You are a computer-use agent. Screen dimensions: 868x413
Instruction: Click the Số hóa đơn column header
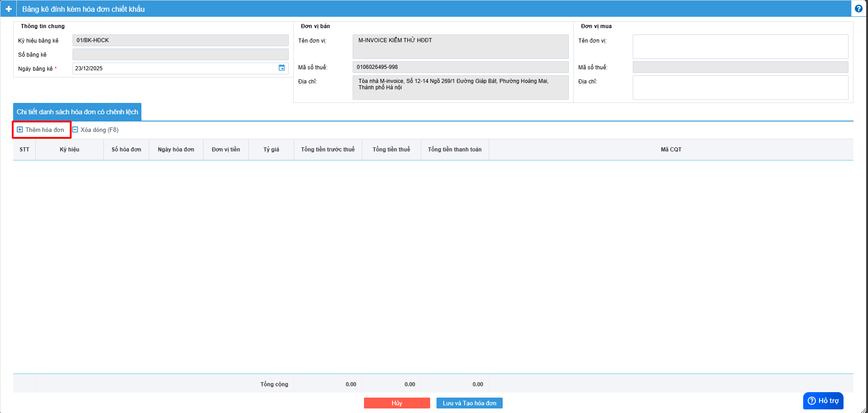coord(126,150)
